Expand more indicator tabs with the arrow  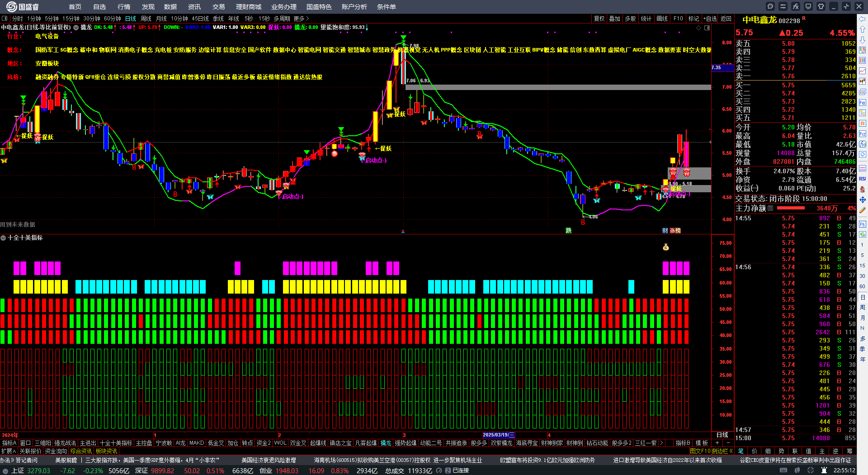tap(661, 443)
